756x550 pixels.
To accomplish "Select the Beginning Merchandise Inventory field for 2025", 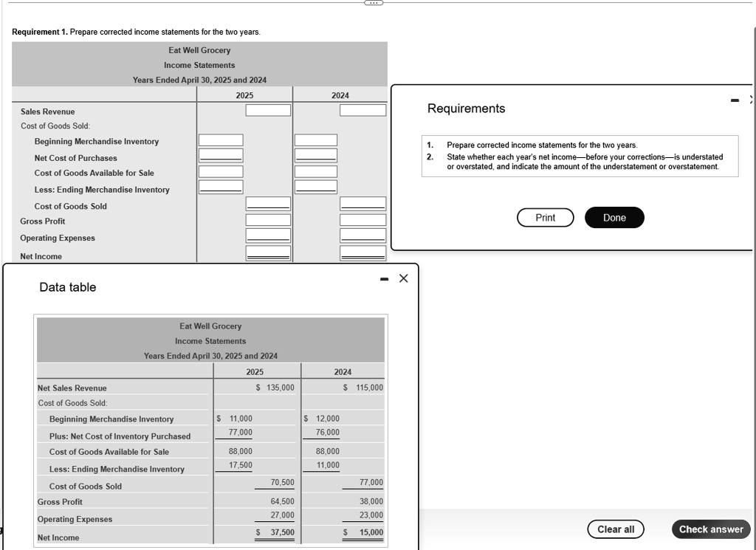I will point(220,139).
